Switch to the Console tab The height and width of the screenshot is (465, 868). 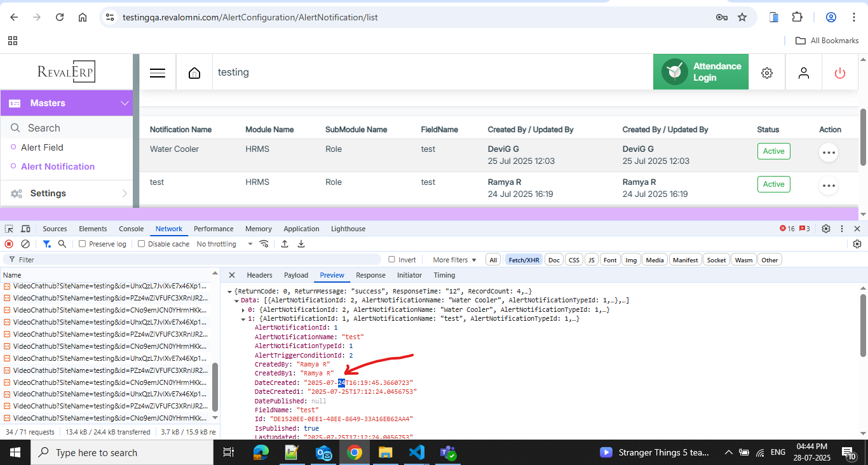(x=131, y=229)
